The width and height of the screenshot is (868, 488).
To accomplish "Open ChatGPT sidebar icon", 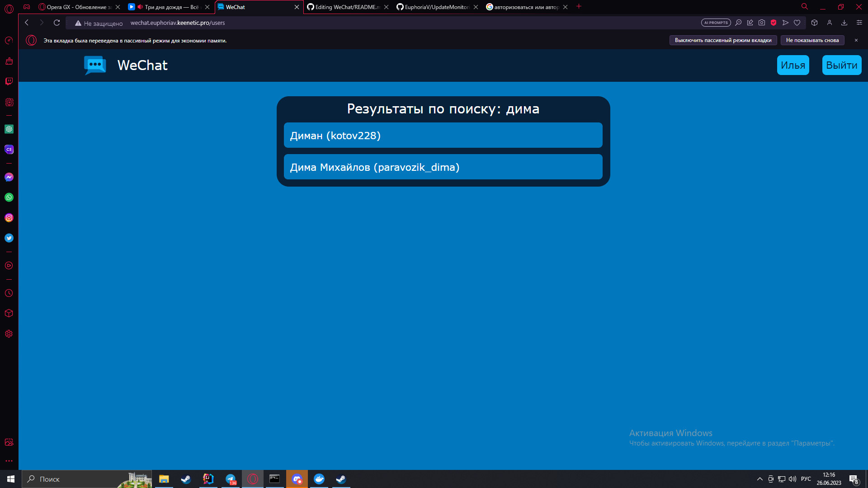I will [9, 129].
